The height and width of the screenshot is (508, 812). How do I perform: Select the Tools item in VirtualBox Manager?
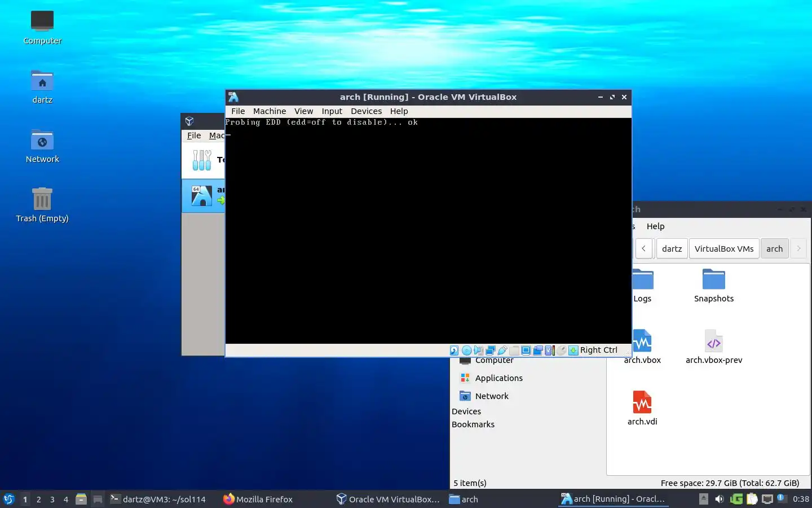point(204,160)
